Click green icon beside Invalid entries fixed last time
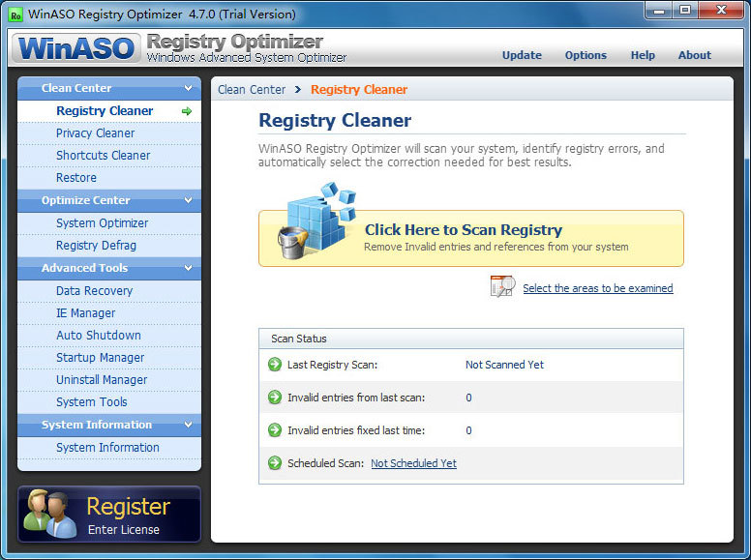 pos(275,430)
